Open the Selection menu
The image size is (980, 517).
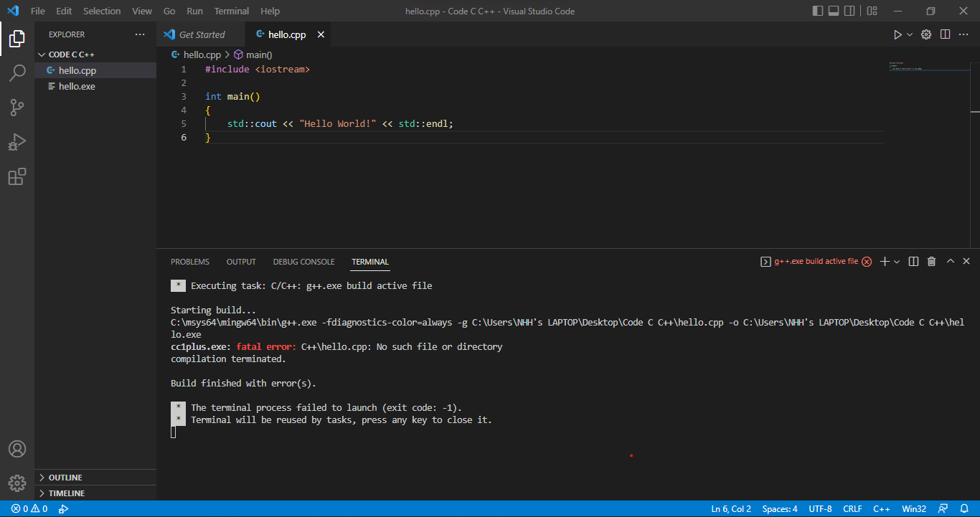(102, 11)
